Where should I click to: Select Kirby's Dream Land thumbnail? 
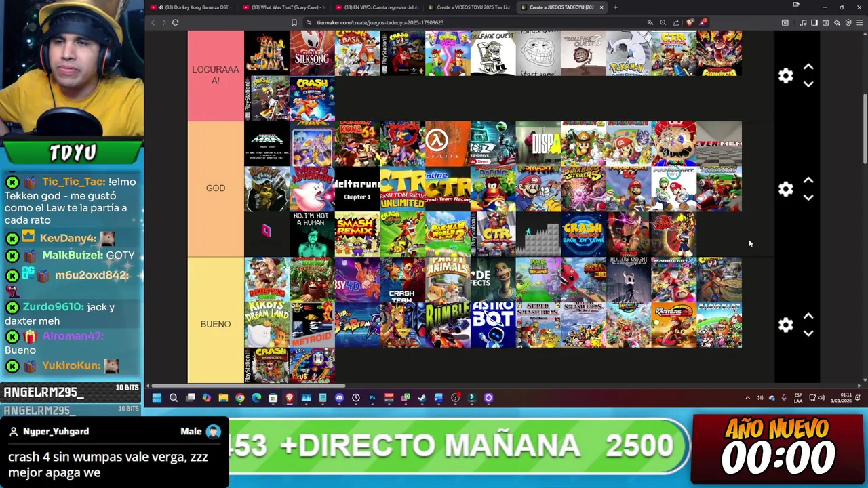(267, 325)
